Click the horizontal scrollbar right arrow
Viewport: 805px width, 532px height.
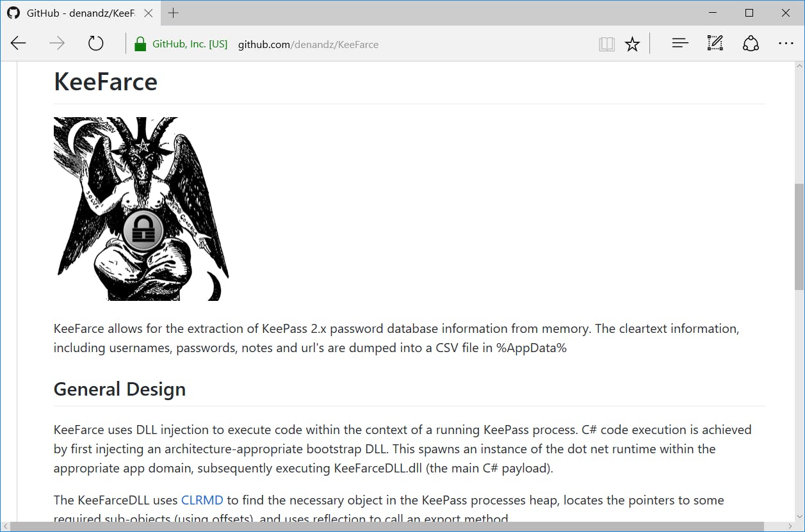coord(788,526)
